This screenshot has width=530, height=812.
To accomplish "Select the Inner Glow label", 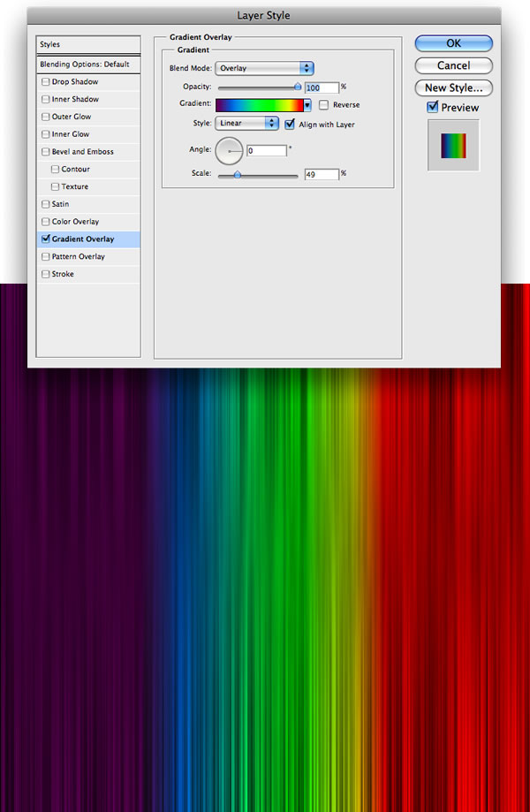I will 71,134.
